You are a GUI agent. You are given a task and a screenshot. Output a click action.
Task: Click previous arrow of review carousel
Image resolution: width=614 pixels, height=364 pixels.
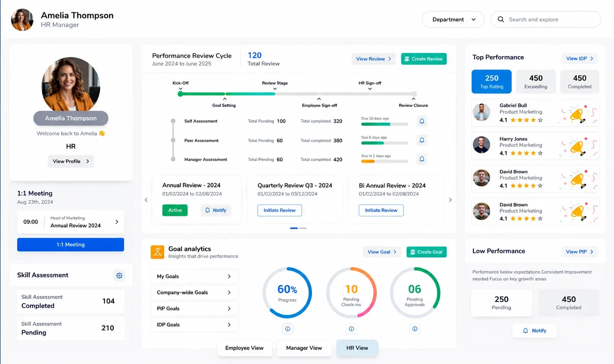click(x=146, y=200)
